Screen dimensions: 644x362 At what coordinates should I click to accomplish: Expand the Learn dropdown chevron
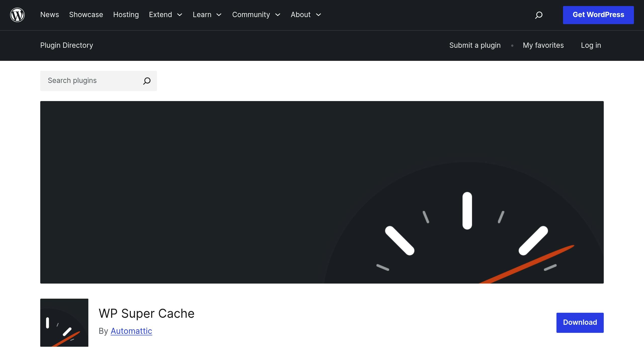[x=219, y=15]
